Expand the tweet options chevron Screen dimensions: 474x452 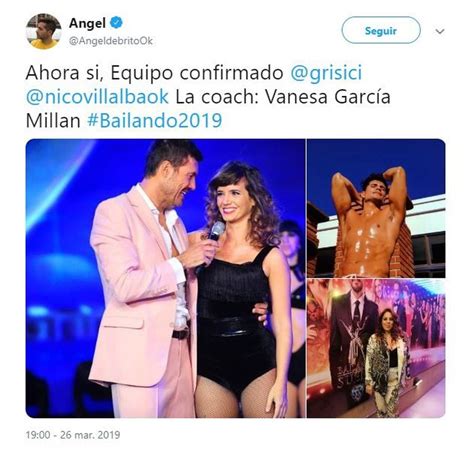tap(440, 31)
